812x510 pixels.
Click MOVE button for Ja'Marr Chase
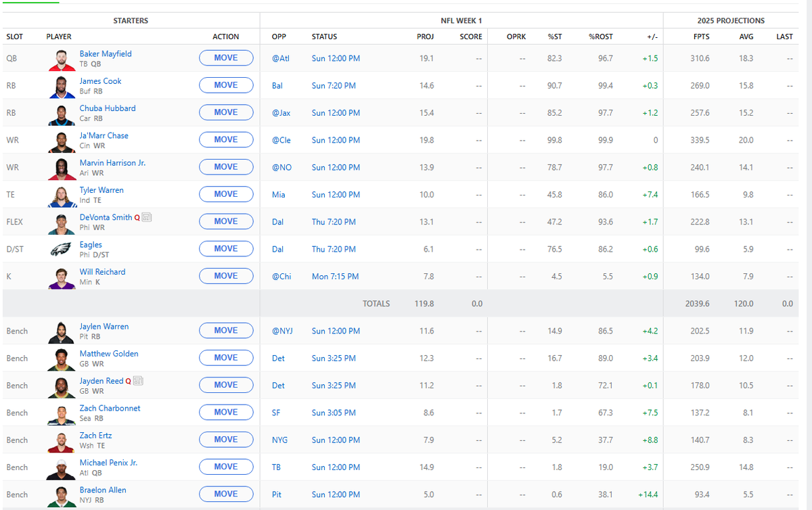(226, 139)
